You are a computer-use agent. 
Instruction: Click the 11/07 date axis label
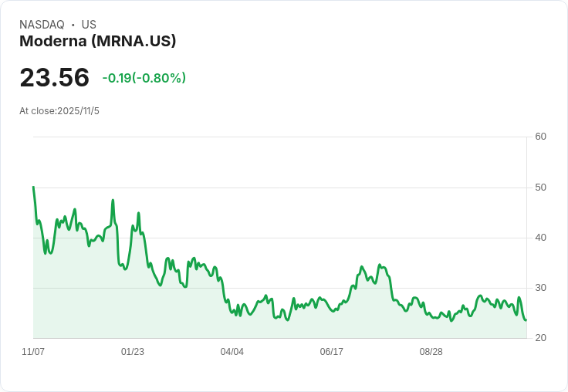click(33, 352)
